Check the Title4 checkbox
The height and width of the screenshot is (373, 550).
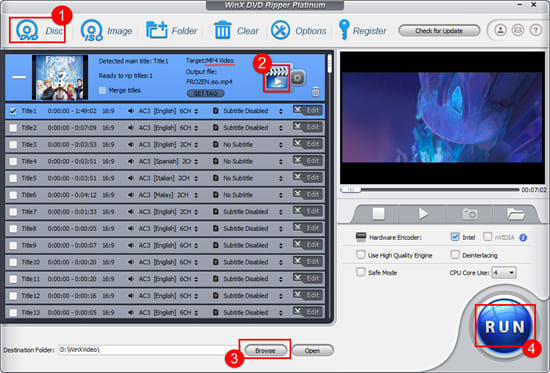(13, 162)
